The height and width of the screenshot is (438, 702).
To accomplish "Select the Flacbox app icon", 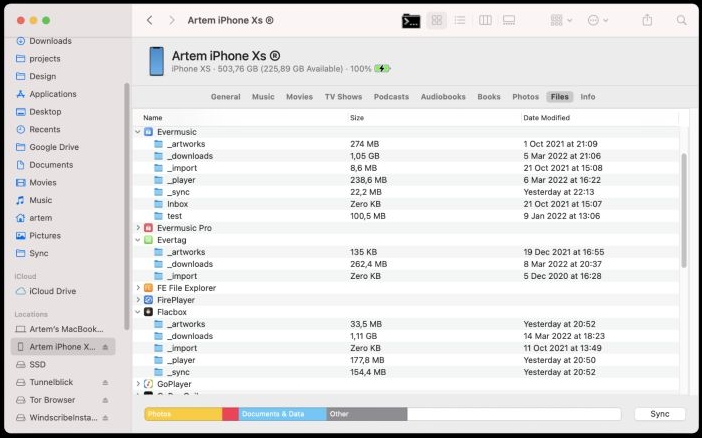I will coord(148,312).
